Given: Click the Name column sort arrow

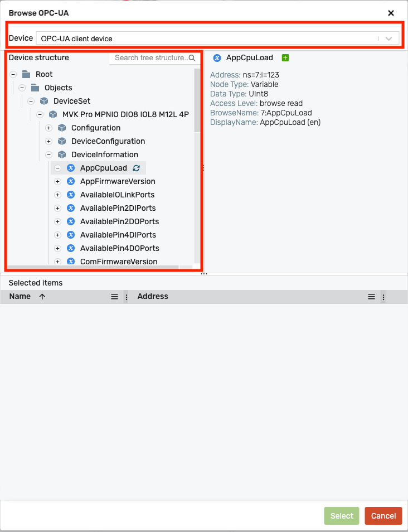Looking at the screenshot, I should click(42, 297).
